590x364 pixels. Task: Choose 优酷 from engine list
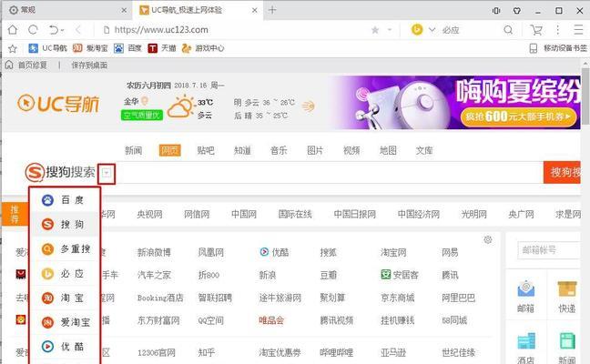tap(65, 347)
